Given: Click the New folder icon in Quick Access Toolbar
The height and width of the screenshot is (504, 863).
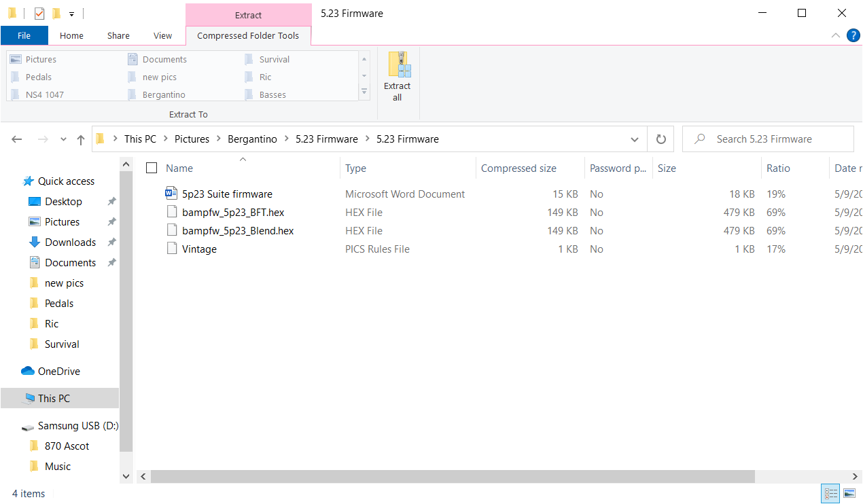Looking at the screenshot, I should click(x=56, y=13).
